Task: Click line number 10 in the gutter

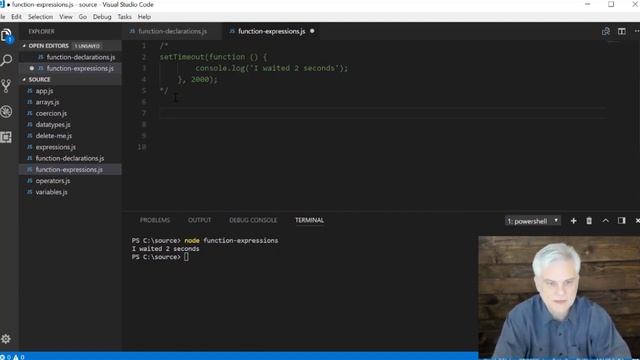Action: [142, 147]
